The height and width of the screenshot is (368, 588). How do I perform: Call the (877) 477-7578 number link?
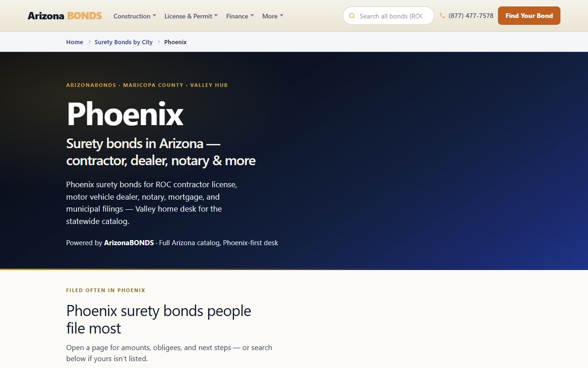(471, 16)
